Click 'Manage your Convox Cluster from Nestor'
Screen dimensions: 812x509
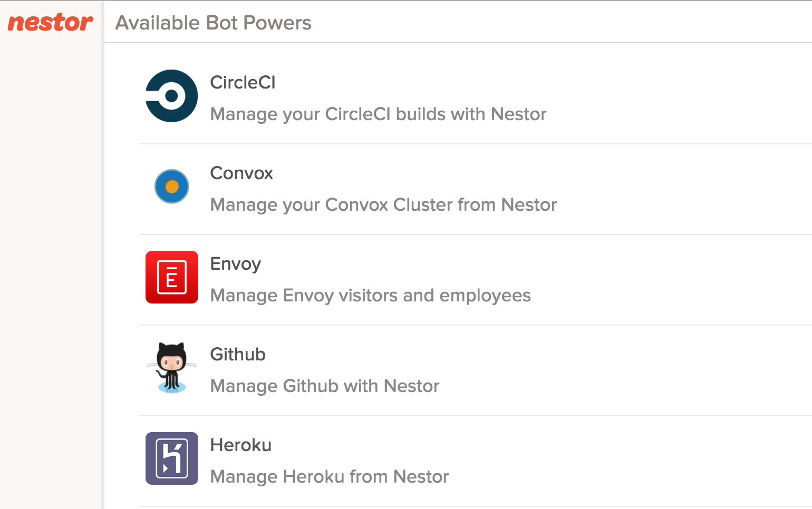click(383, 205)
